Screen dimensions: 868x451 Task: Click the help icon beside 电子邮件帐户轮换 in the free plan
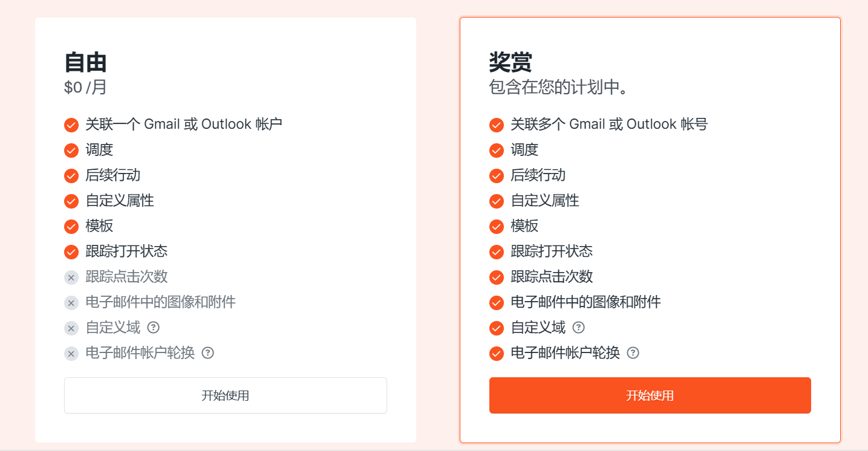pyautogui.click(x=208, y=353)
